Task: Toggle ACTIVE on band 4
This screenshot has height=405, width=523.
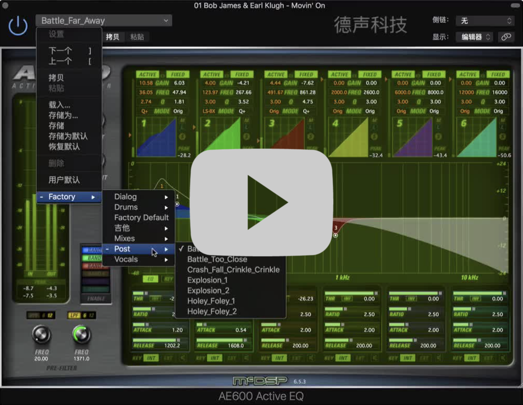Action: click(x=340, y=74)
